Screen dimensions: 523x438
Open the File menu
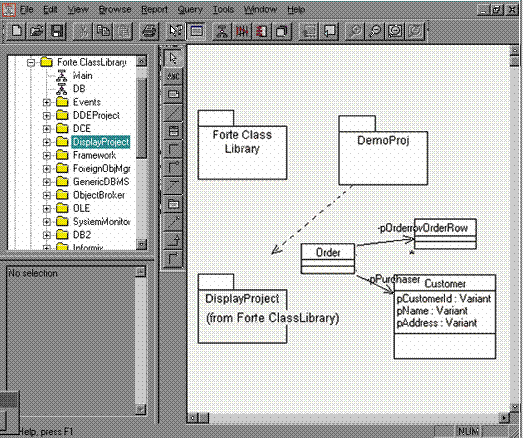26,9
